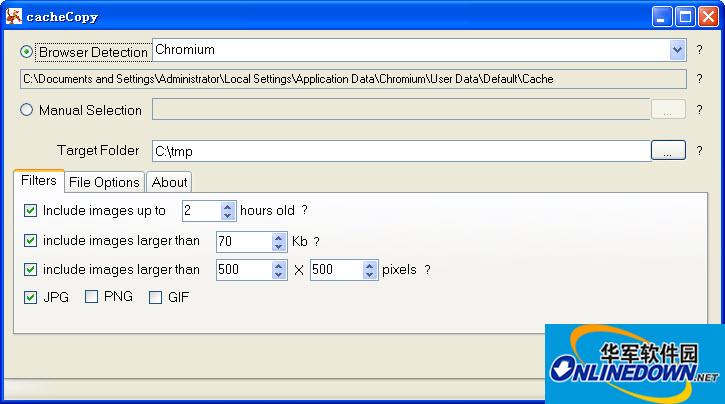725x404 pixels.
Task: Uncheck the JPG file type checkbox
Action: (31, 297)
